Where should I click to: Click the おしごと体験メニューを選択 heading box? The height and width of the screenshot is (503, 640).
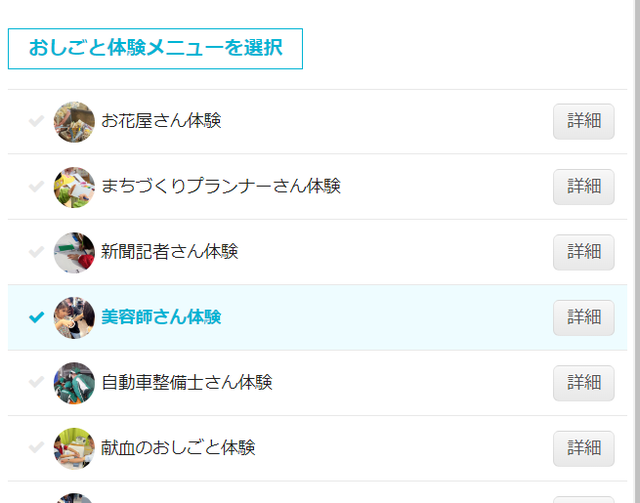(155, 49)
